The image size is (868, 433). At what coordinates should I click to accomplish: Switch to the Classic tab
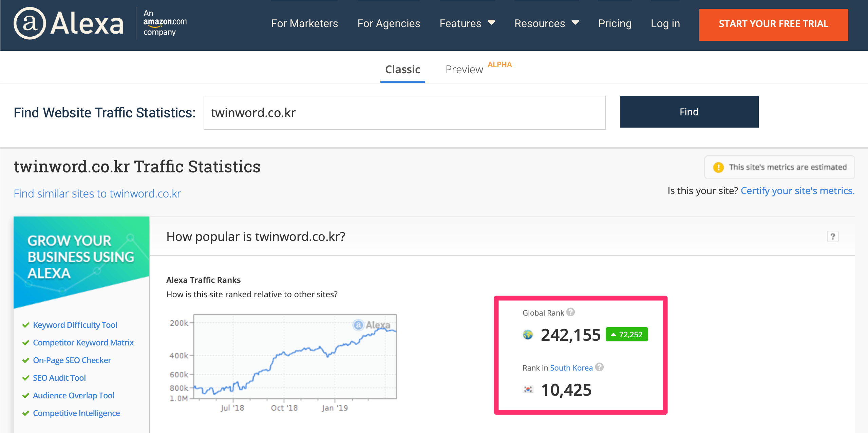(x=402, y=70)
